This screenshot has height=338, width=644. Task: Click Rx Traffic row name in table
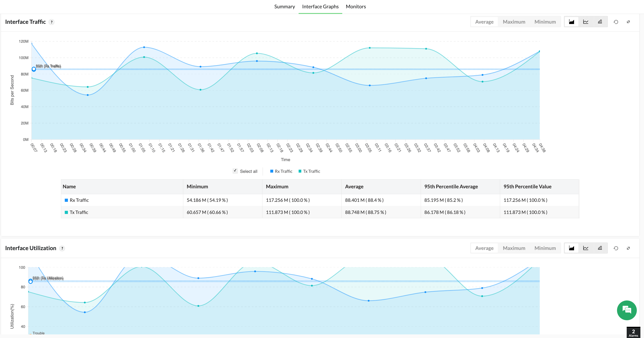[79, 200]
